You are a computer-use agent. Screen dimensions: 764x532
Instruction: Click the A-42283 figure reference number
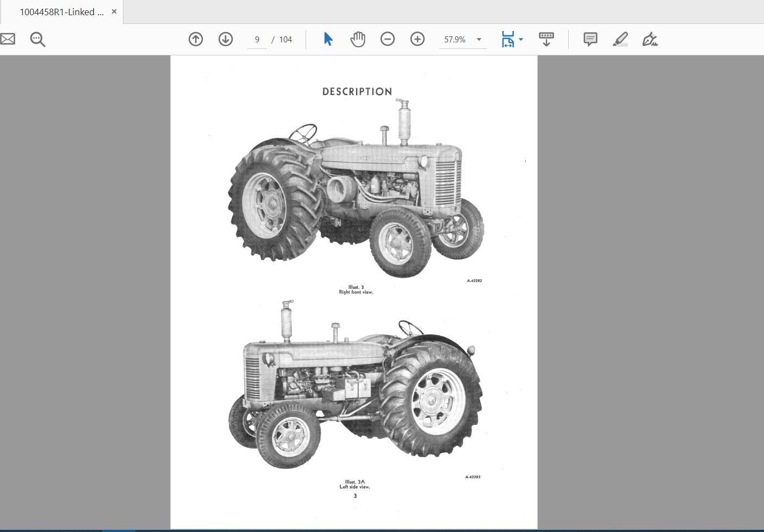pyautogui.click(x=473, y=477)
